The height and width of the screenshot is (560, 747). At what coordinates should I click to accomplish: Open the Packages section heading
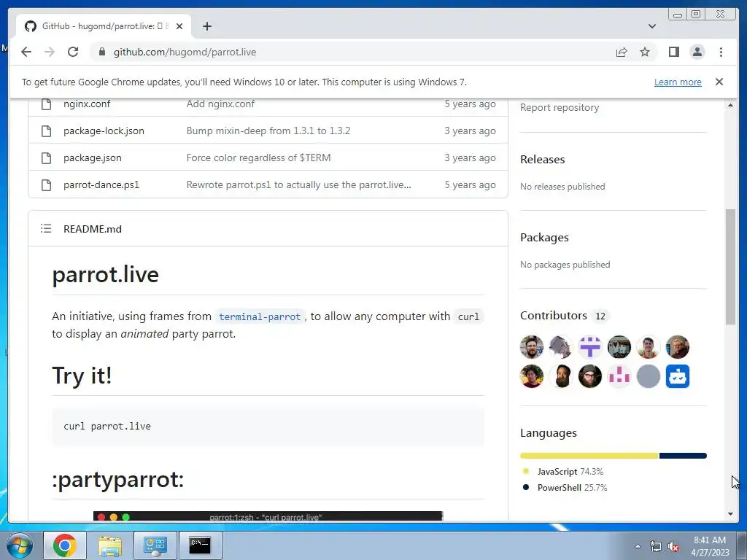click(x=544, y=238)
